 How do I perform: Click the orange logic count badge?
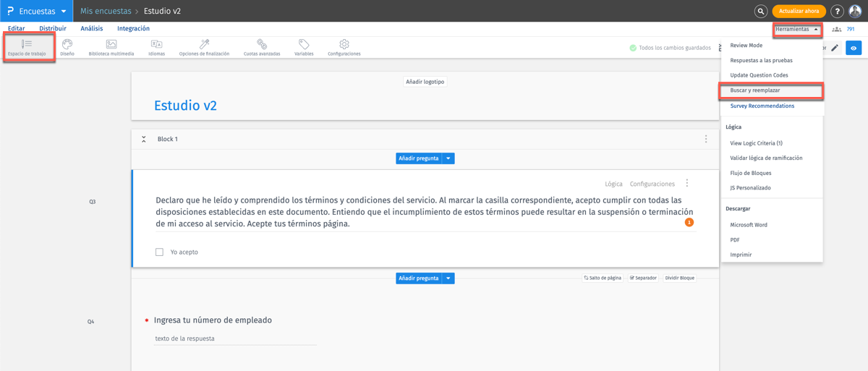pos(689,222)
